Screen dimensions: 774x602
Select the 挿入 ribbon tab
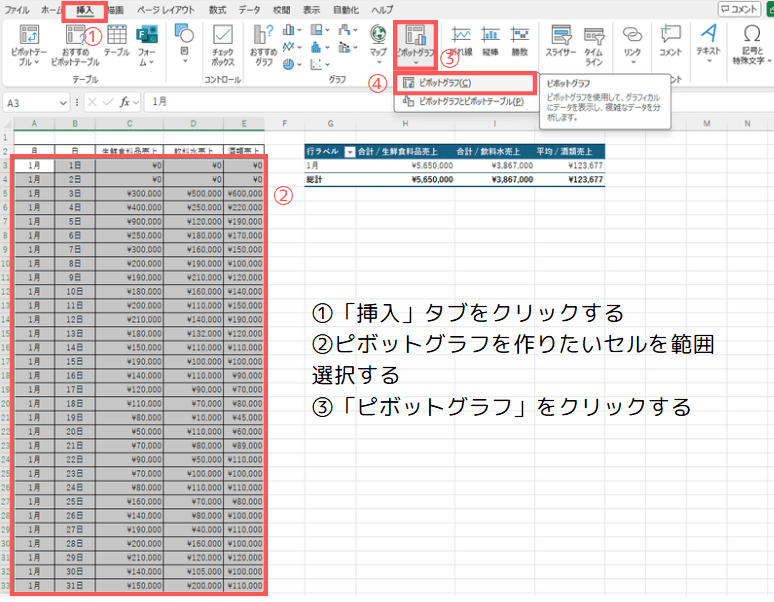[84, 10]
